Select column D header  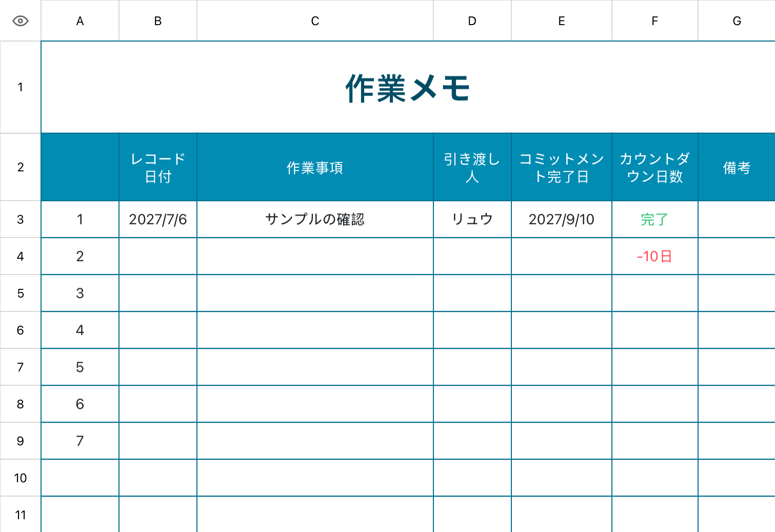coord(472,21)
